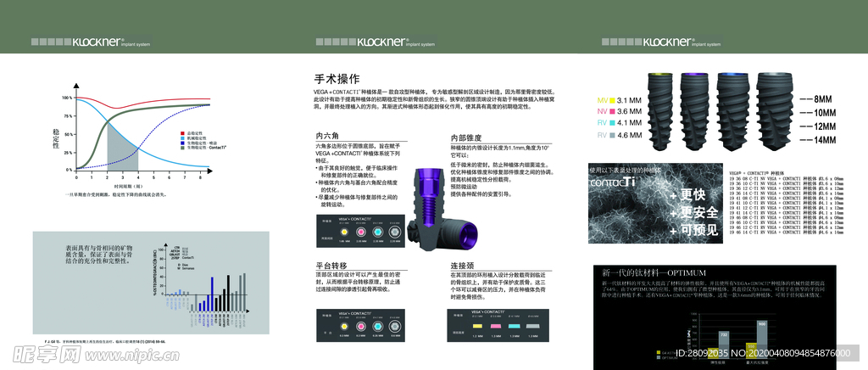
Task: Click the dark blue legend square in stability chart
Action: (x=183, y=143)
